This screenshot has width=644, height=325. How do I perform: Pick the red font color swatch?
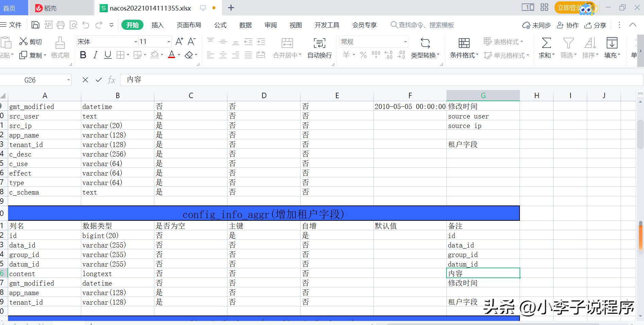pyautogui.click(x=172, y=55)
